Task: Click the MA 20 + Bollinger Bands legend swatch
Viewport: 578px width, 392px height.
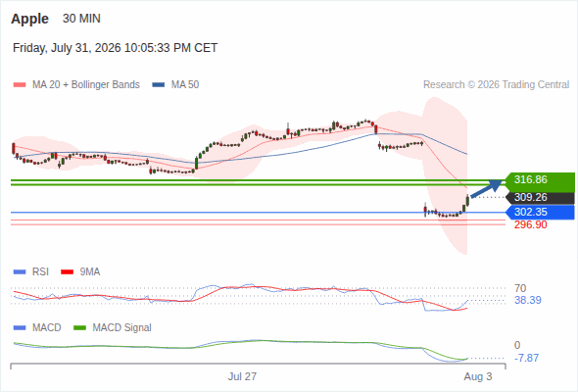Action: click(20, 85)
